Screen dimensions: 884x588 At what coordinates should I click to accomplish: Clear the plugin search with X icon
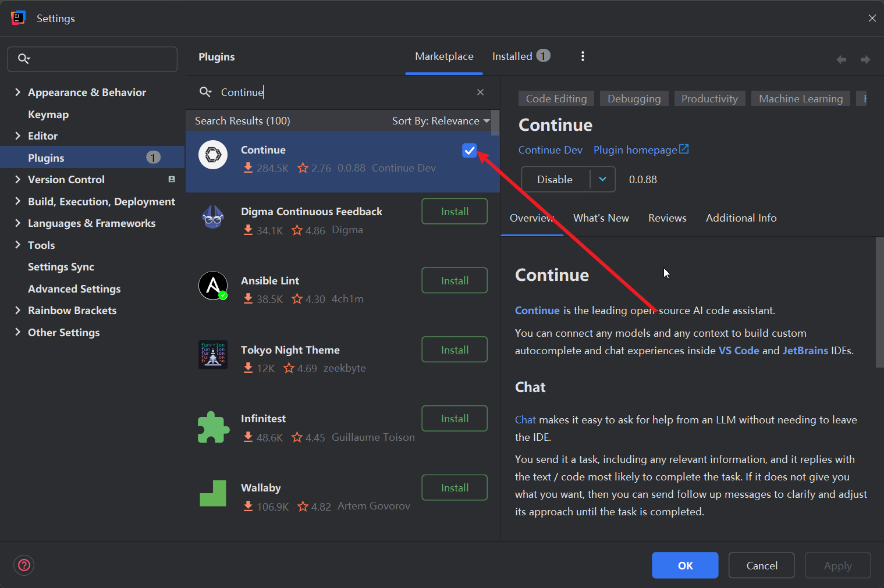pos(480,92)
